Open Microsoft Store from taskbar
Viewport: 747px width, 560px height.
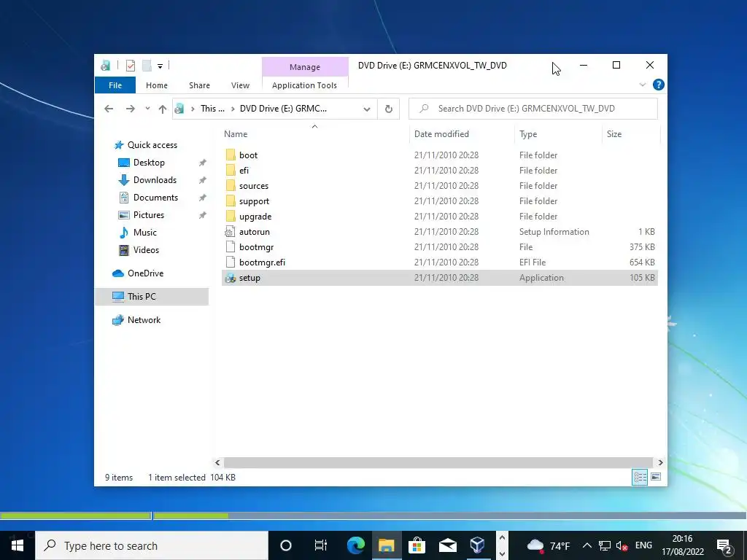[x=417, y=545]
